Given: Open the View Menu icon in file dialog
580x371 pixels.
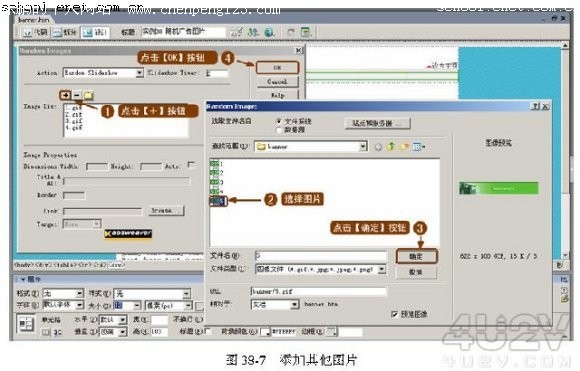Looking at the screenshot, I should [x=418, y=147].
